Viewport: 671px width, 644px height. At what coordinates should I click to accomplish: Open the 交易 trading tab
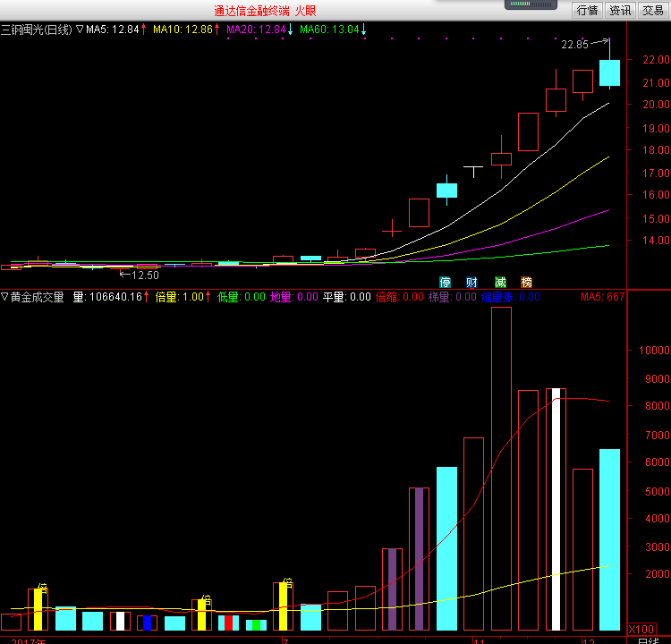click(x=653, y=10)
